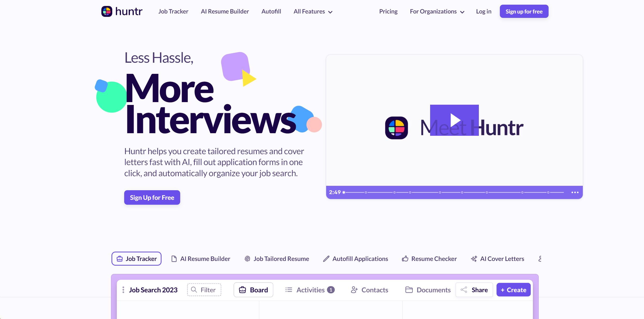Open the video's three-dot options menu

pos(575,192)
